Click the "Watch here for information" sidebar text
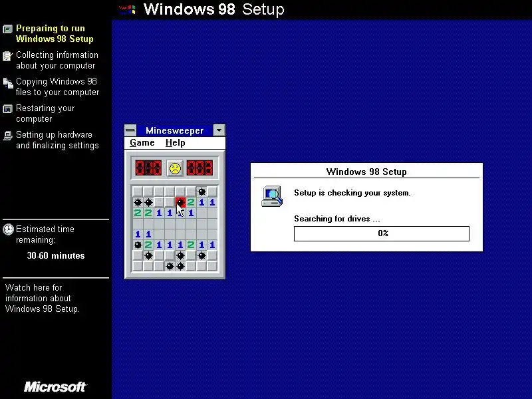This screenshot has height=399, width=532. coord(43,298)
